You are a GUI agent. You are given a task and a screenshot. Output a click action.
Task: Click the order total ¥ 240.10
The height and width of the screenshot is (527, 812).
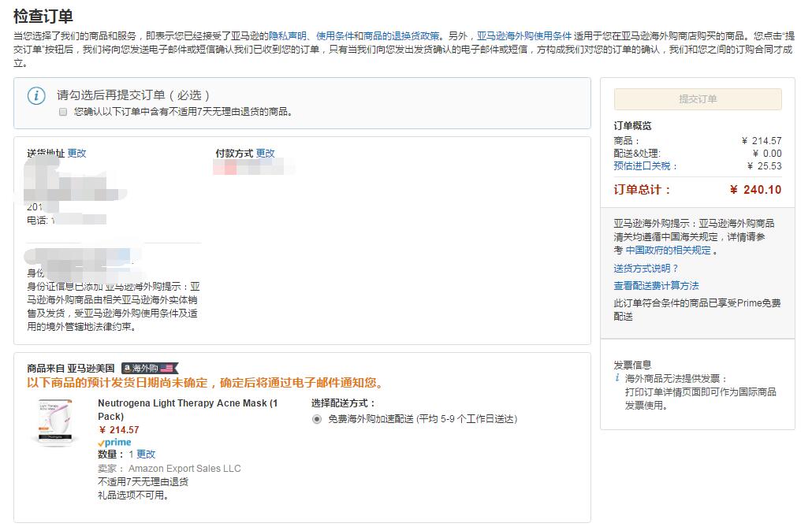tap(755, 190)
